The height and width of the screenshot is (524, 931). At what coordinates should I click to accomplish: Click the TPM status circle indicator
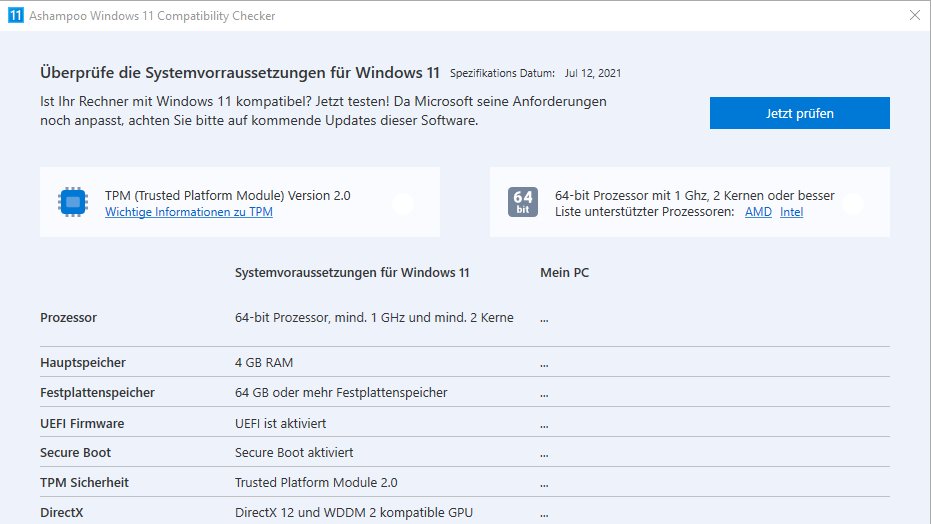pos(403,204)
